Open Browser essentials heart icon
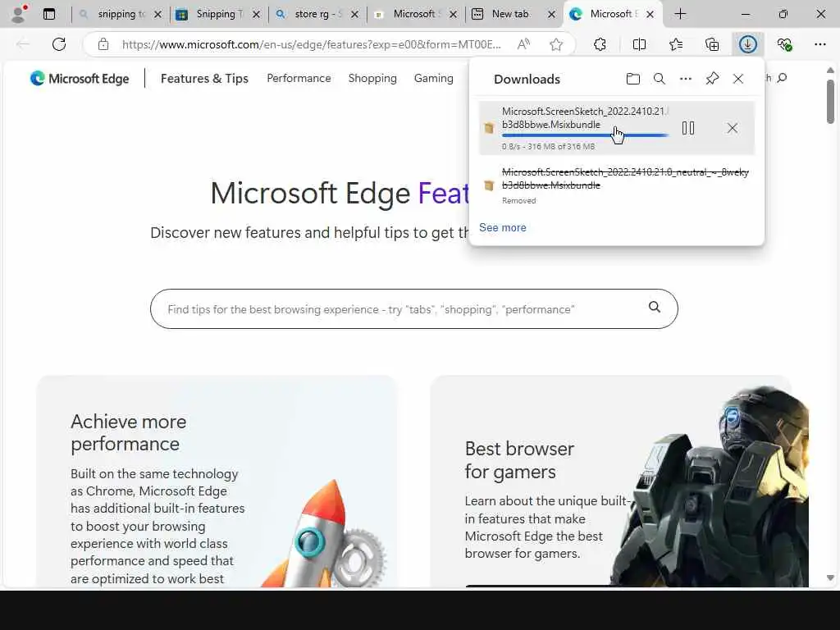Viewport: 840px width, 630px height. (x=784, y=44)
